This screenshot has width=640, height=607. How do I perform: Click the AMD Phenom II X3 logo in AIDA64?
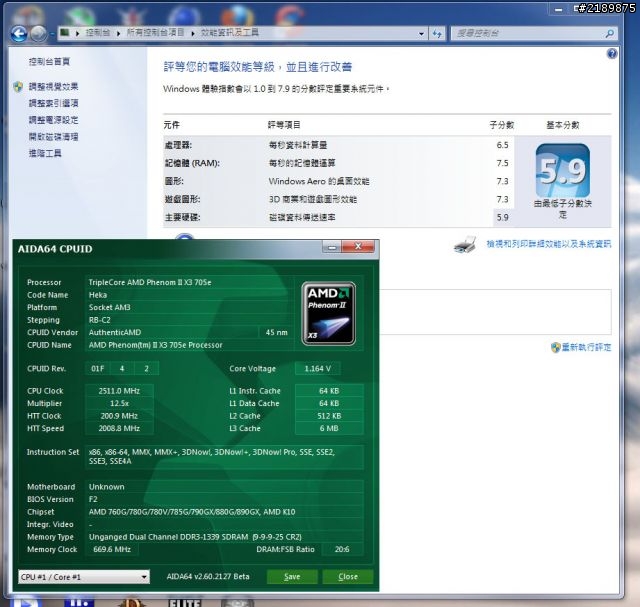coord(329,314)
